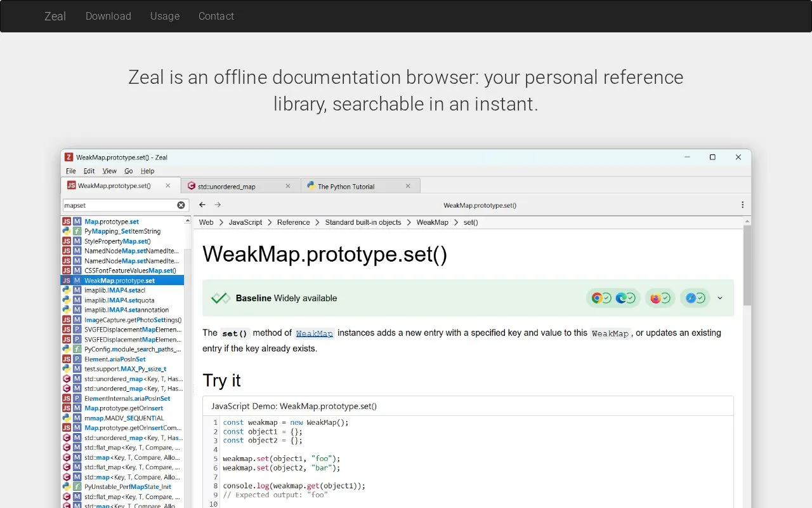Click the Python icon on The Python Tutorial tab
Screen dimensions: 812x508
coord(311,186)
